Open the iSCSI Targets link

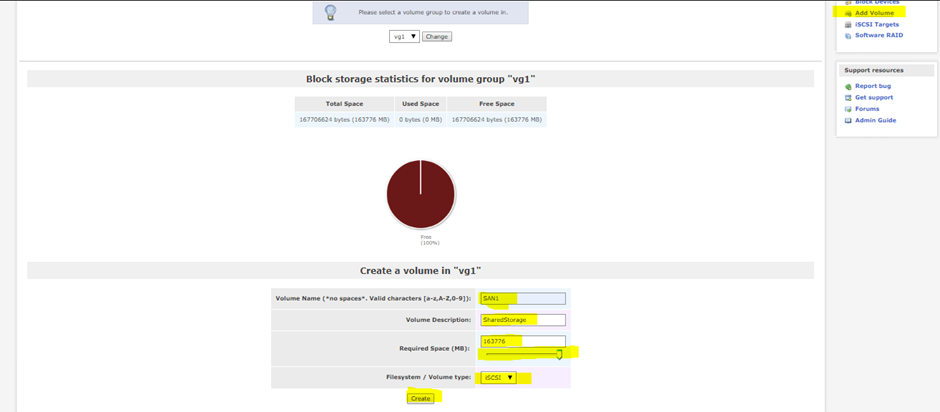tap(876, 25)
